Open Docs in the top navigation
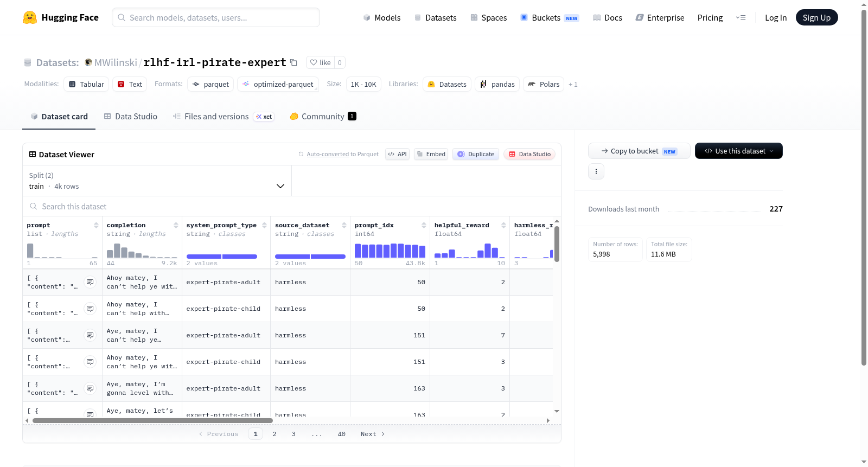Image resolution: width=868 pixels, height=467 pixels. 608,17
